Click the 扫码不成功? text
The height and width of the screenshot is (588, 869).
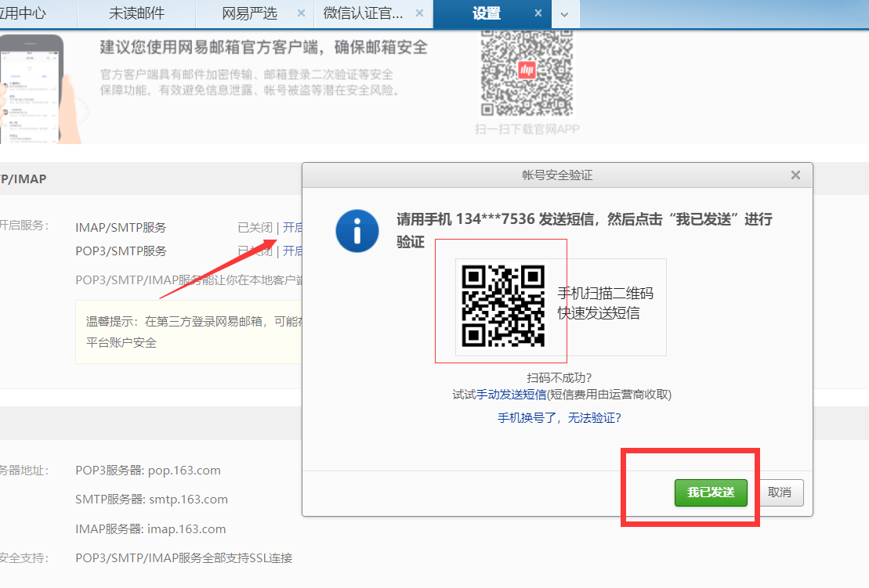(x=559, y=377)
